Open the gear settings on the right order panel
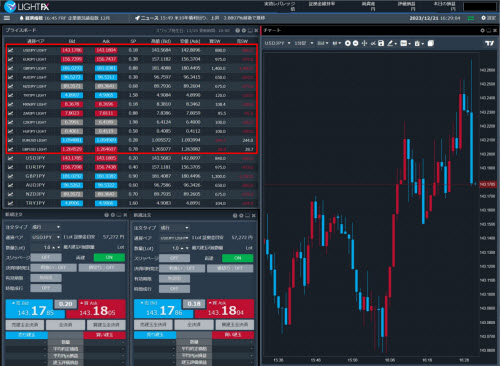Image resolution: width=500 pixels, height=366 pixels. click(x=241, y=216)
